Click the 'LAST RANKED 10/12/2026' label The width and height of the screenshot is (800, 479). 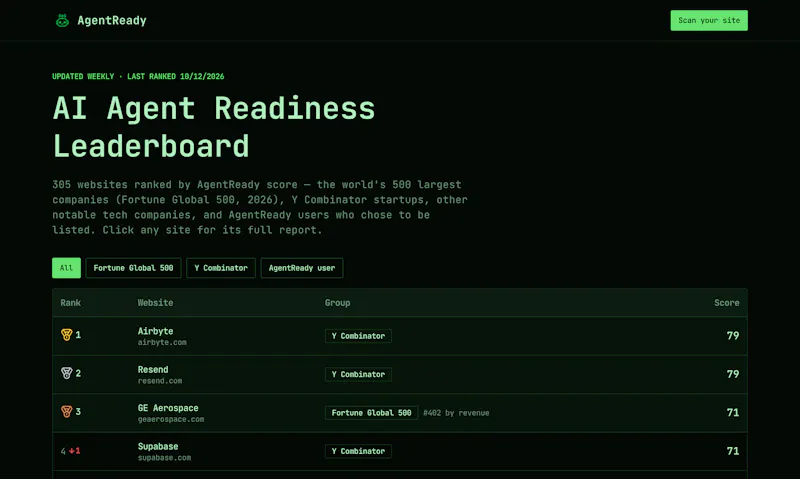[176, 77]
